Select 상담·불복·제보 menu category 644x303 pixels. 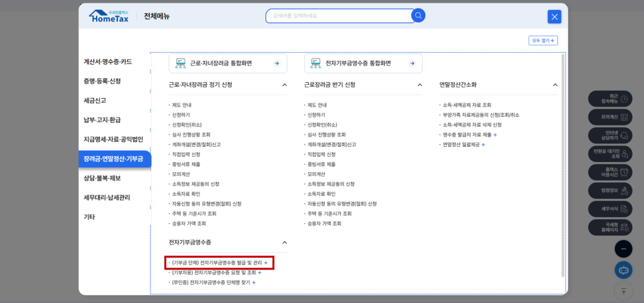pos(102,178)
